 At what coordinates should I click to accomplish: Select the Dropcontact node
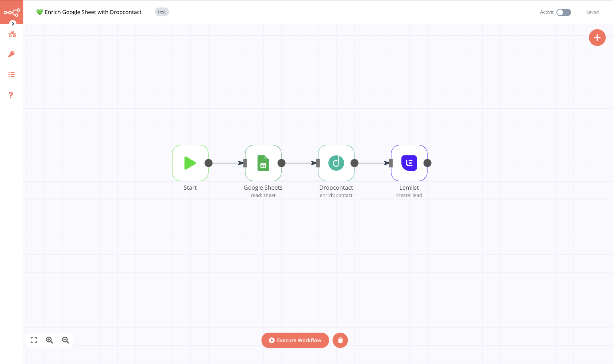(x=336, y=163)
